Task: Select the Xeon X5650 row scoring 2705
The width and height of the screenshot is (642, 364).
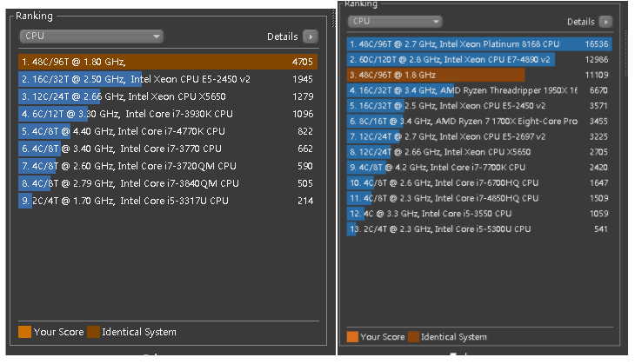Action: pyautogui.click(x=479, y=152)
